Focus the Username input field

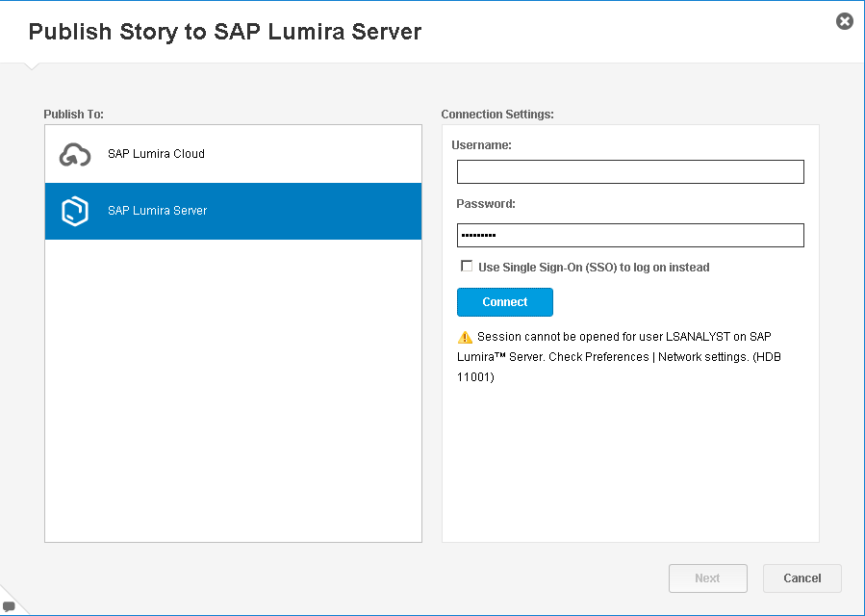pos(630,171)
